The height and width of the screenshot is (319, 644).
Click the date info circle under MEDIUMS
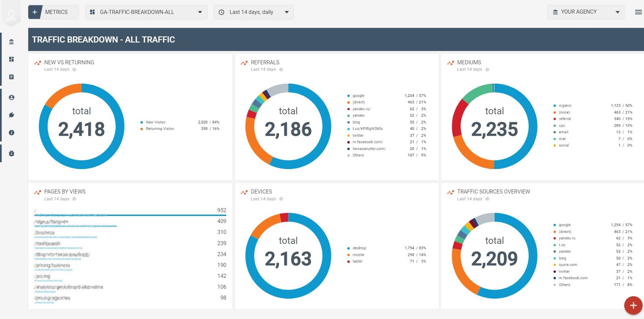coord(487,70)
